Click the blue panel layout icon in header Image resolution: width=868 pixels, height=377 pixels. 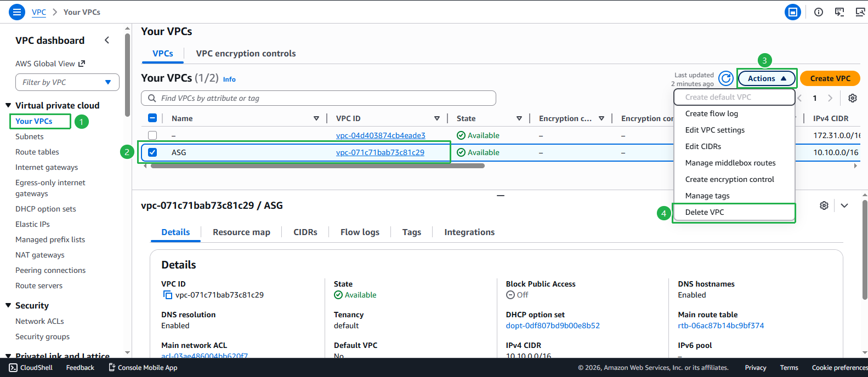tap(792, 12)
